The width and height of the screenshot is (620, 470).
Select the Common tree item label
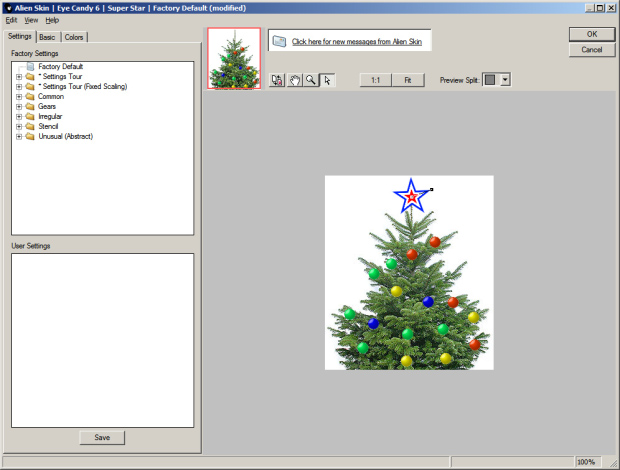coord(51,96)
